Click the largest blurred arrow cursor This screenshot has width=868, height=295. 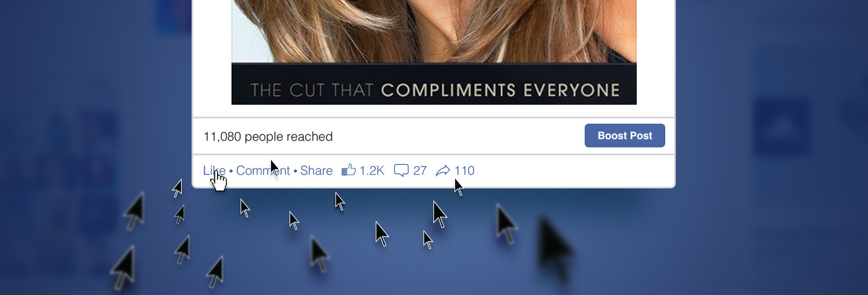pyautogui.click(x=556, y=249)
